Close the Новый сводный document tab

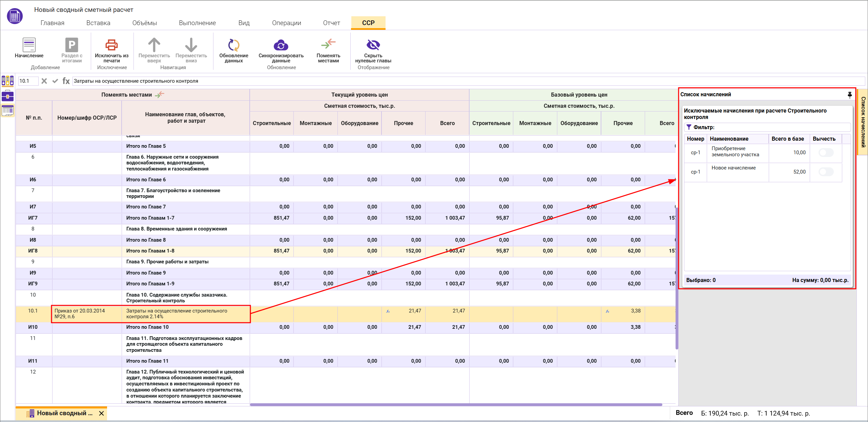[101, 413]
